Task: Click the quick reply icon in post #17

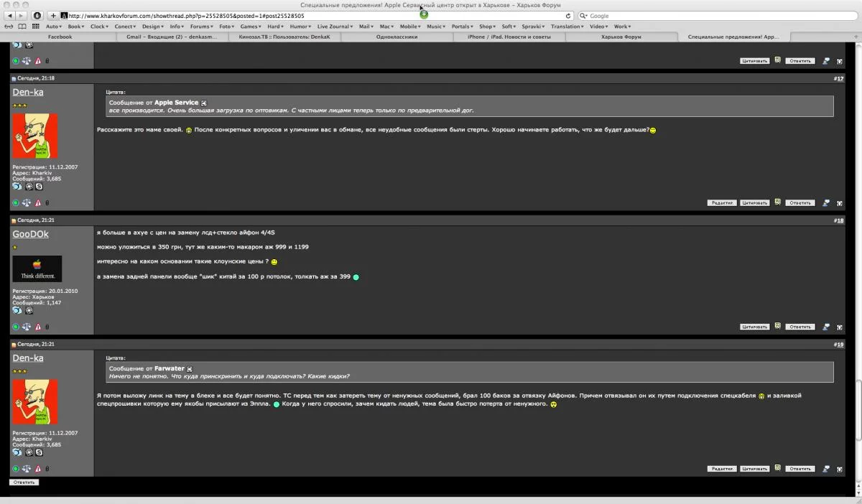Action: coord(826,203)
